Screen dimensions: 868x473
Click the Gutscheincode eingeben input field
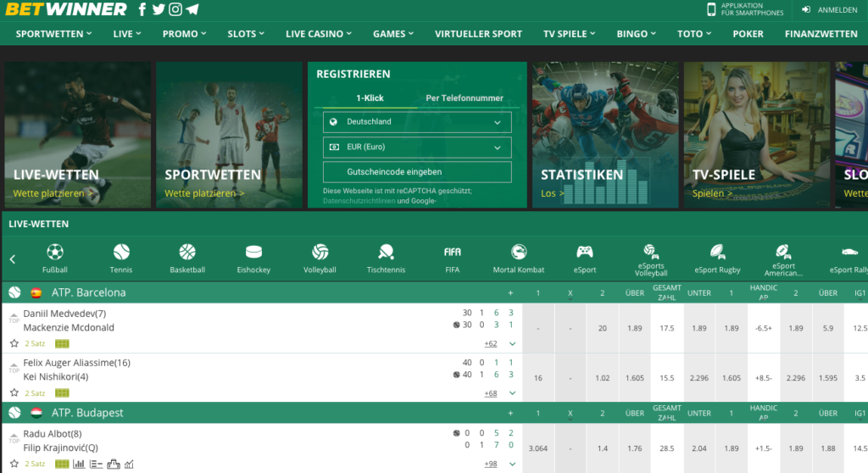click(x=417, y=172)
